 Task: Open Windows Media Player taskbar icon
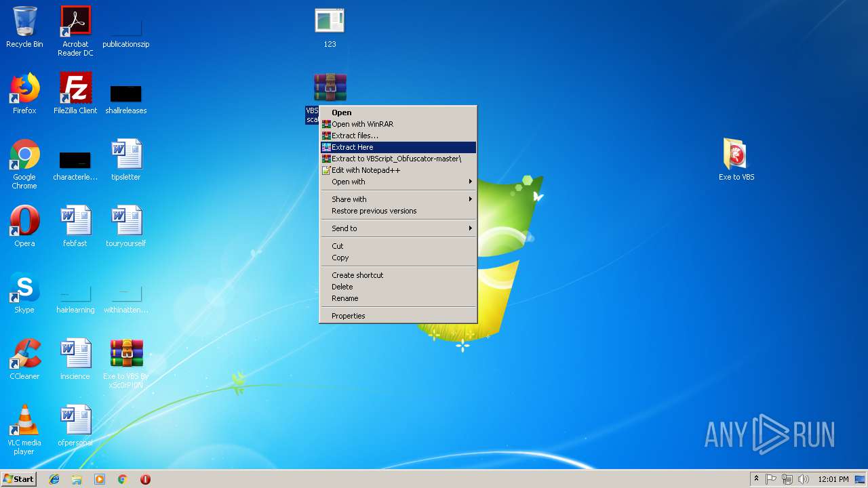pos(100,479)
